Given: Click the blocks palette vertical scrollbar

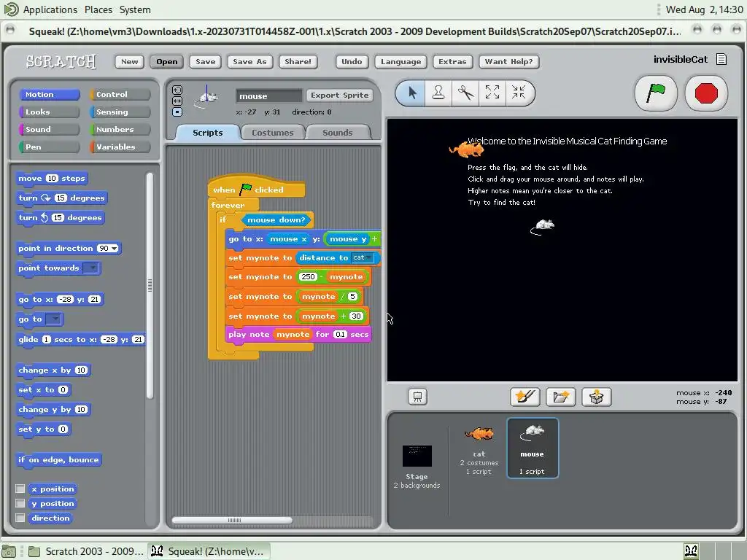Looking at the screenshot, I should tap(150, 286).
